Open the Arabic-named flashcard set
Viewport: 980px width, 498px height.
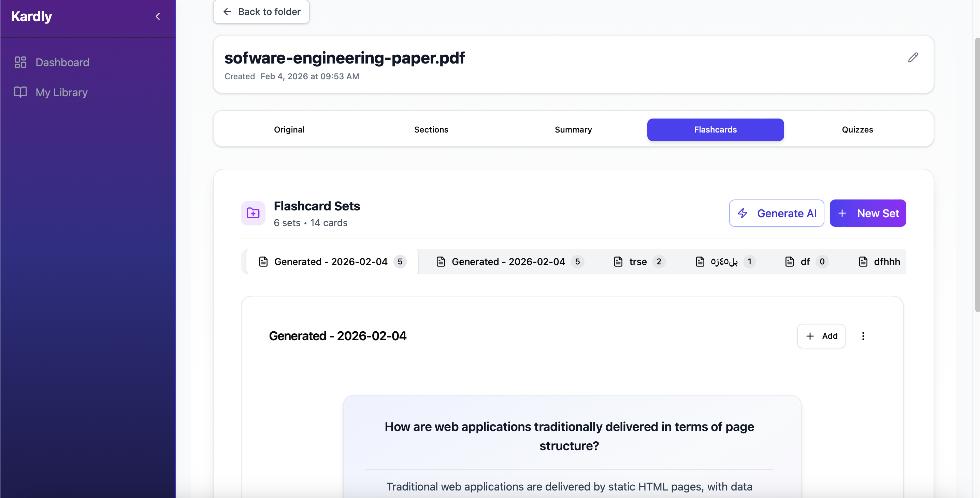pyautogui.click(x=725, y=262)
